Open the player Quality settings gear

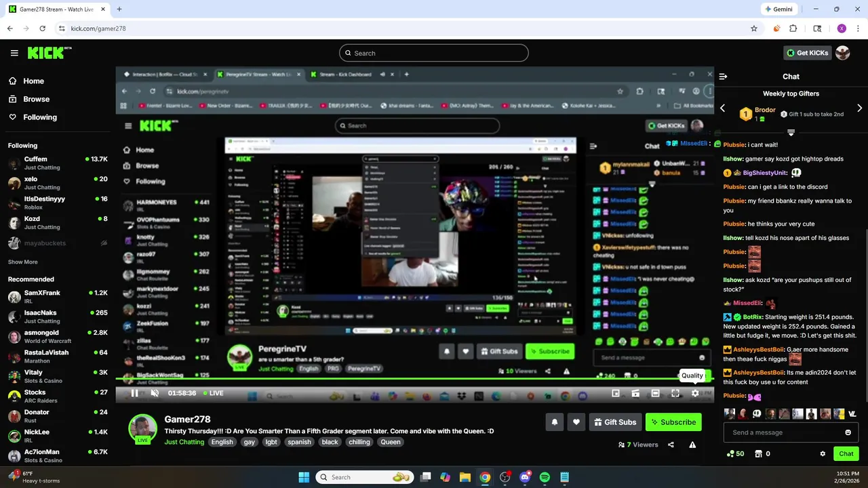point(695,393)
